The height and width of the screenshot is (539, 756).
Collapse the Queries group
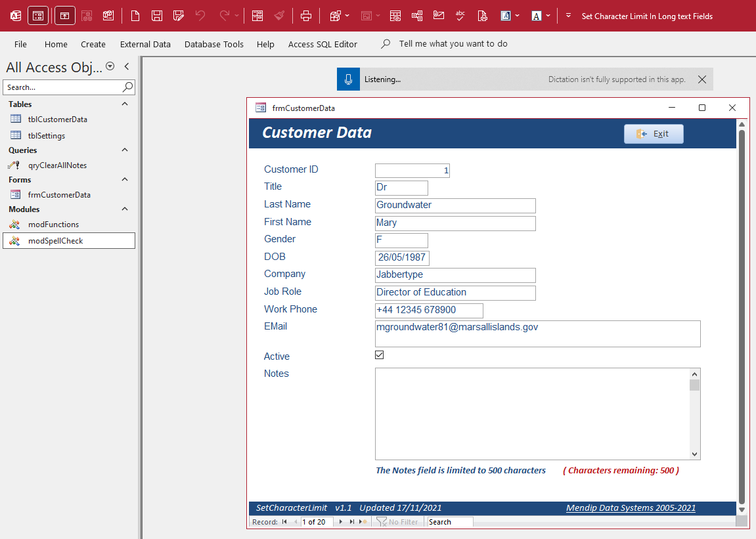125,150
